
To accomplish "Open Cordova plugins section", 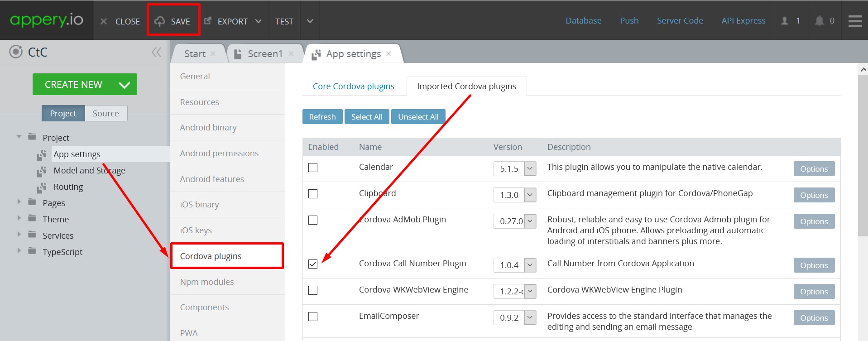I will pos(227,256).
